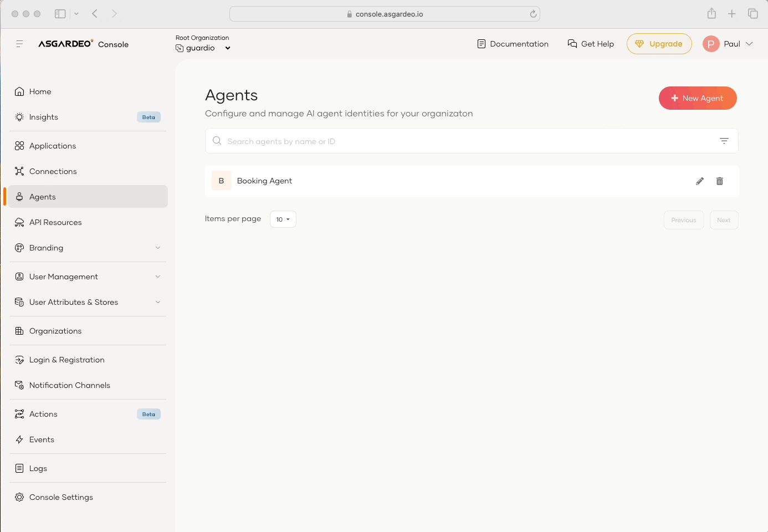Open the API Resources page
This screenshot has height=532, width=768.
coord(55,222)
